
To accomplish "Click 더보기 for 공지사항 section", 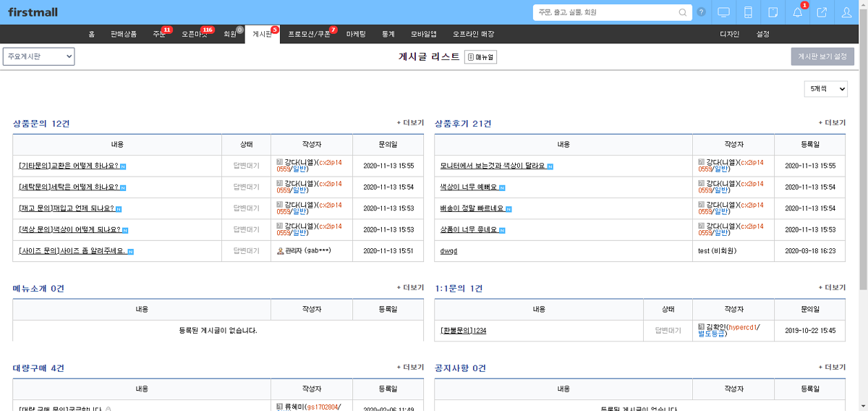I will tap(832, 367).
